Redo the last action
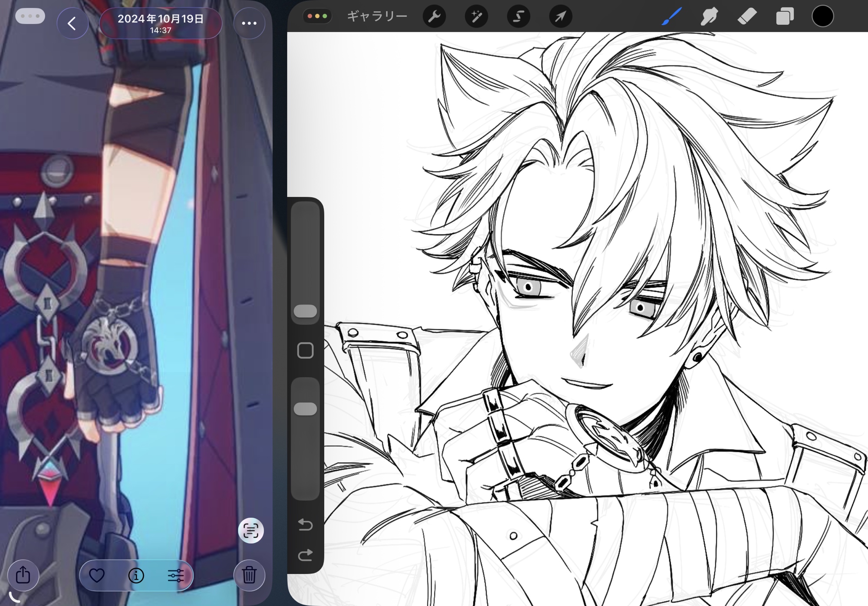This screenshot has width=868, height=606. [305, 555]
